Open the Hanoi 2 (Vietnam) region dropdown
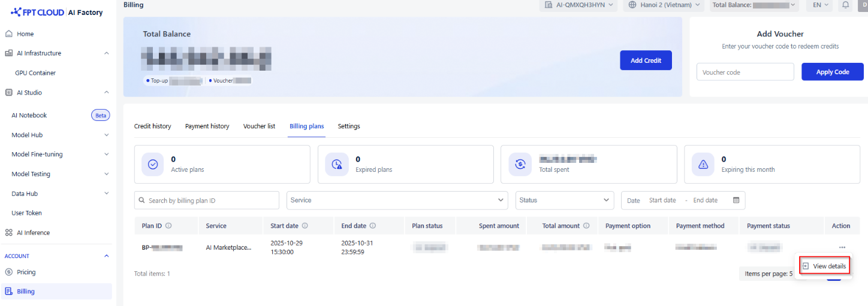The image size is (868, 306). [x=664, y=5]
